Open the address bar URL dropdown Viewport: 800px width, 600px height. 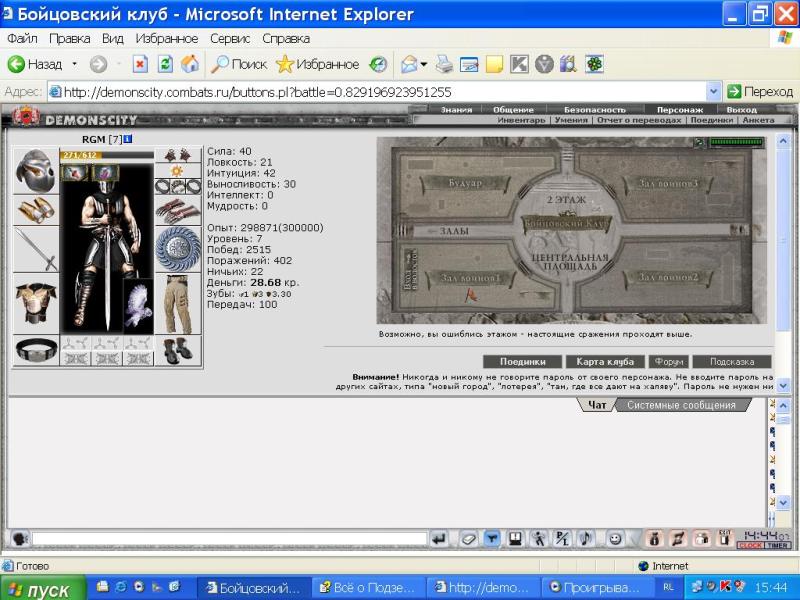(x=714, y=92)
